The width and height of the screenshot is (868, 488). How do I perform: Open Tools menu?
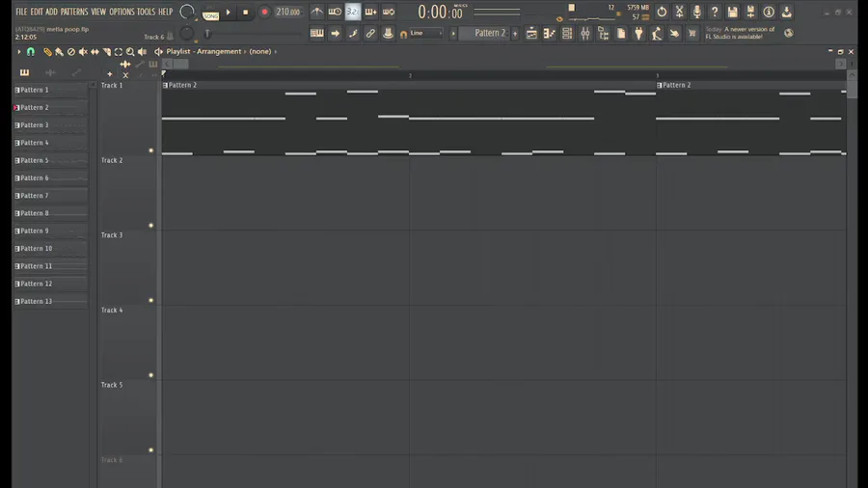(x=147, y=12)
